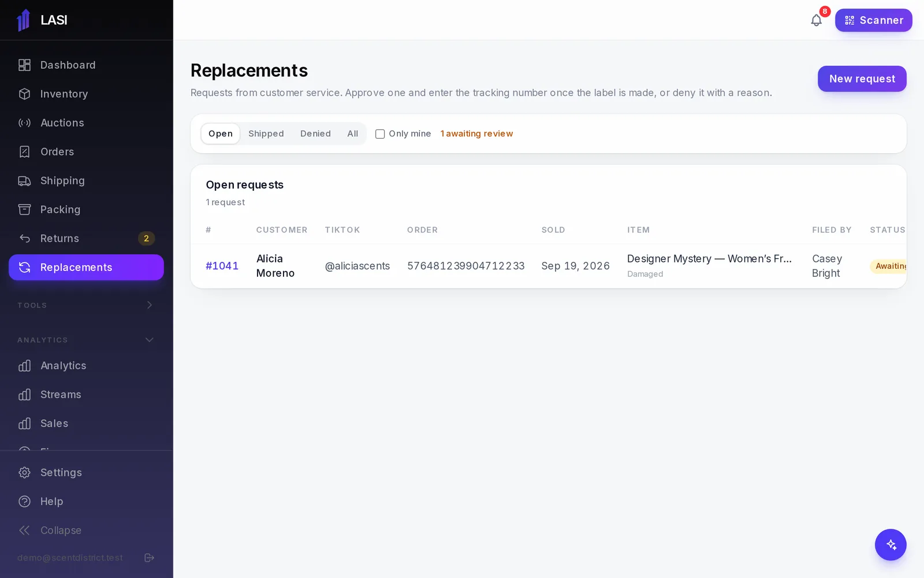The height and width of the screenshot is (578, 924).
Task: Open Returns arrow icon
Action: 24,239
